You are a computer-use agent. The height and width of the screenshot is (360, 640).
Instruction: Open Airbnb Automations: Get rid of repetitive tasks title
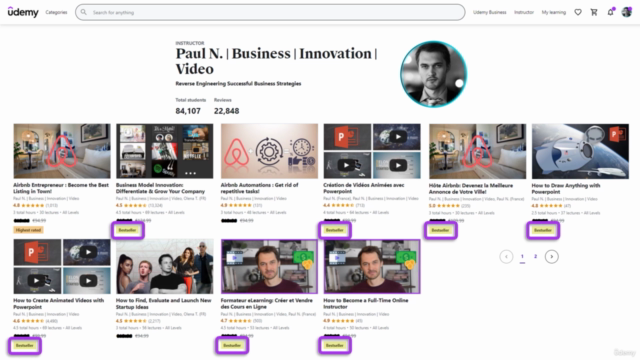[260, 188]
